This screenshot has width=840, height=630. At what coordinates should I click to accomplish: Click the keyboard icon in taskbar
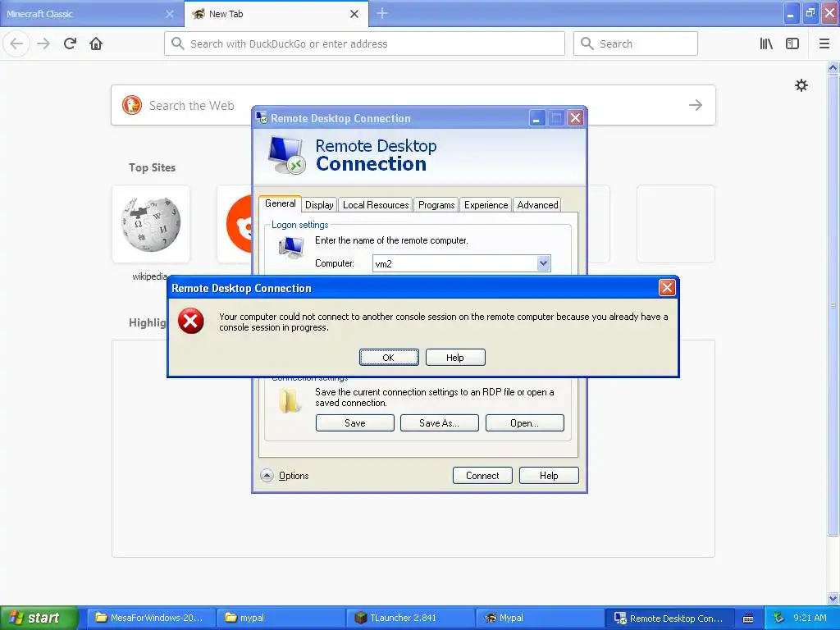pyautogui.click(x=748, y=619)
